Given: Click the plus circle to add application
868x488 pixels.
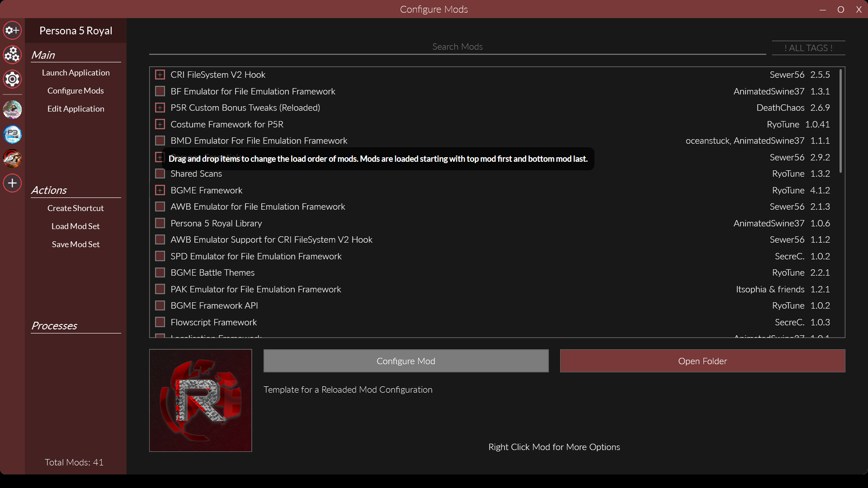Looking at the screenshot, I should click(12, 183).
